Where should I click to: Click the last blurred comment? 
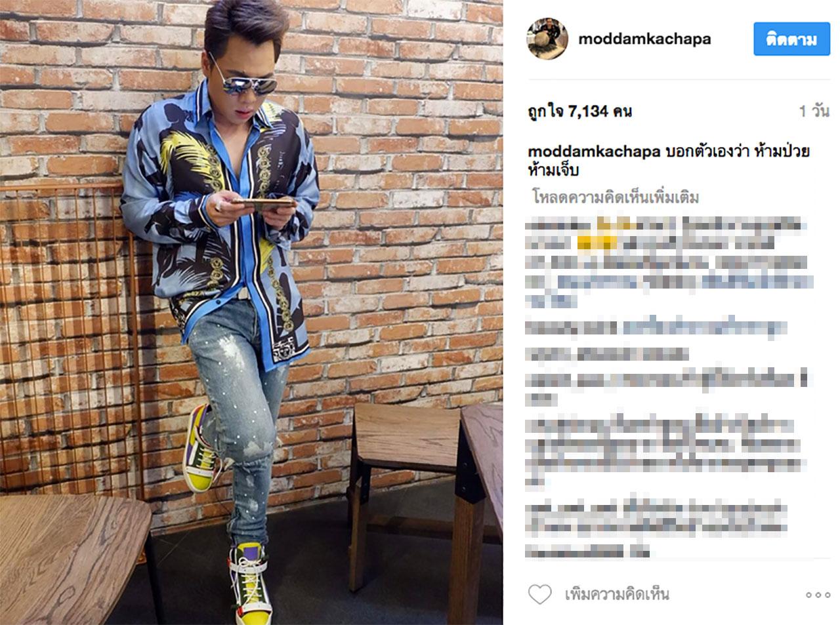click(656, 529)
